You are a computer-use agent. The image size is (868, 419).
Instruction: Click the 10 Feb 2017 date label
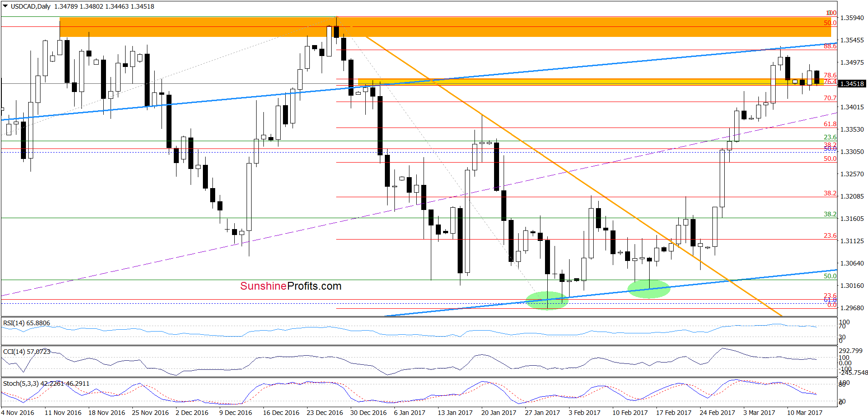pos(630,413)
